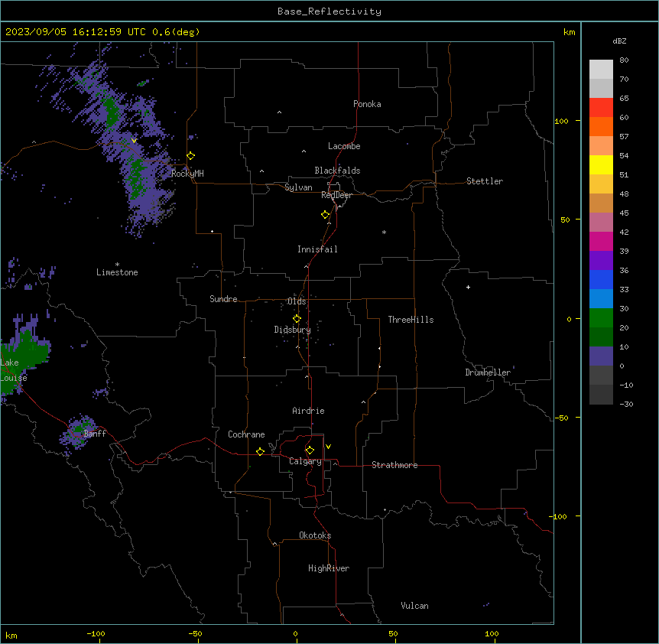
Task: Click the Lake Louise label at left edge
Action: coord(14,370)
